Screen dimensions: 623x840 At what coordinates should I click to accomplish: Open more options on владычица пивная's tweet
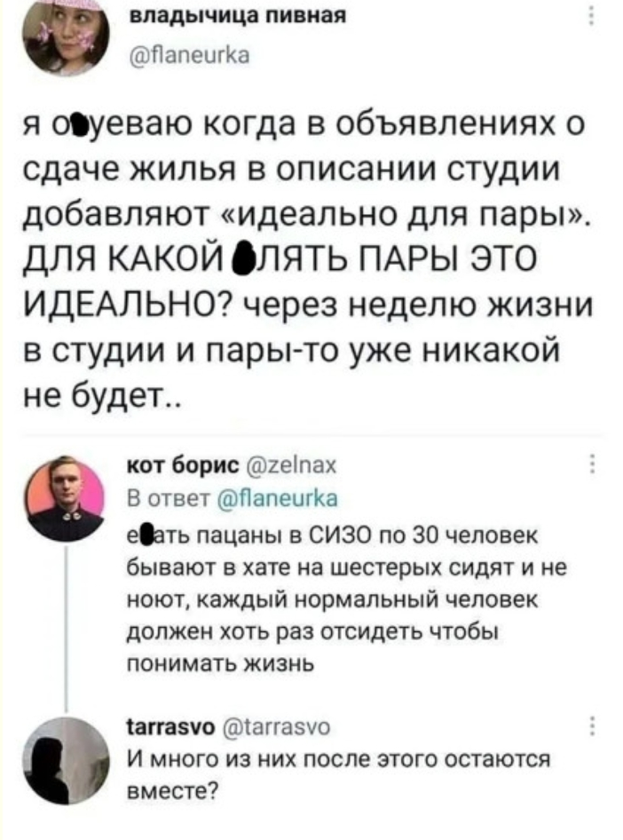tap(591, 15)
